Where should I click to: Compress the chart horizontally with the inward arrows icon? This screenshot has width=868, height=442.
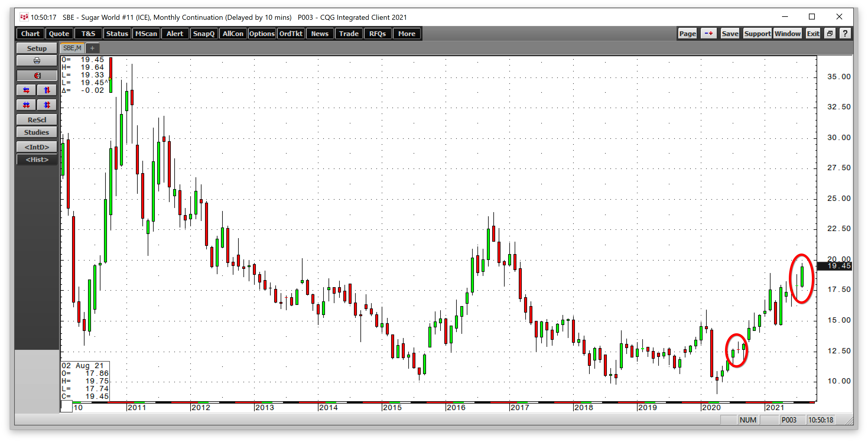(x=26, y=105)
